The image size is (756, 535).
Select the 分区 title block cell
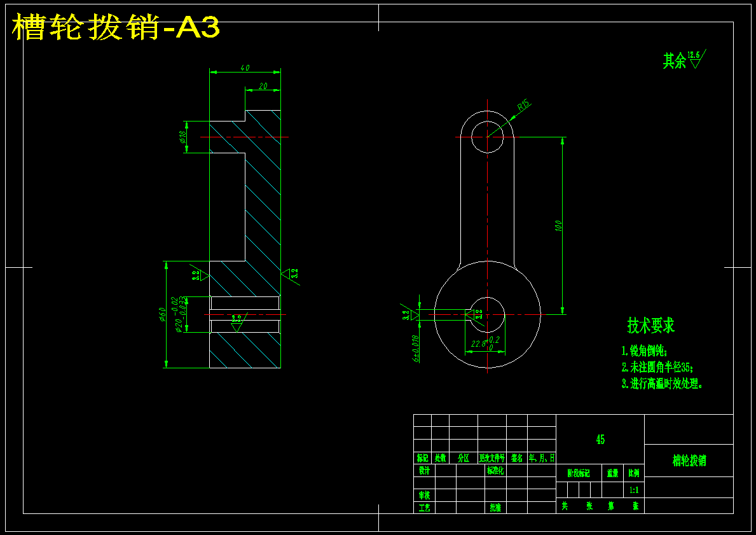[x=464, y=458]
